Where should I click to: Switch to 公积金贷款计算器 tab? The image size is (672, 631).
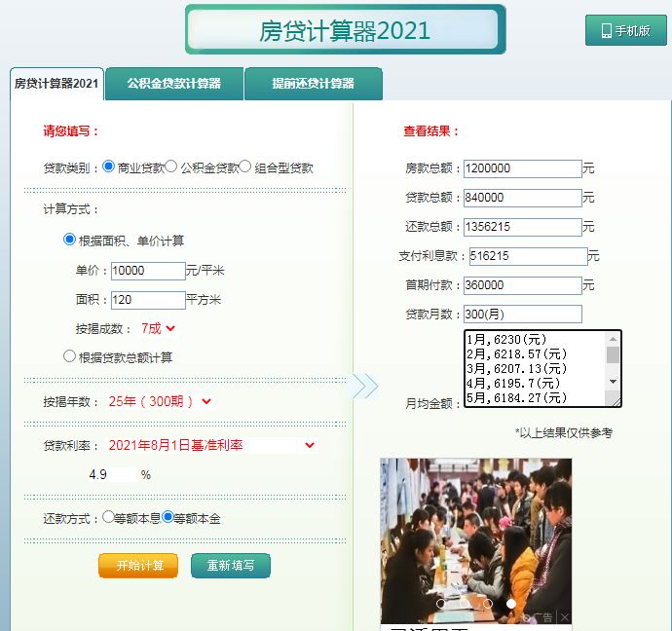pos(173,84)
